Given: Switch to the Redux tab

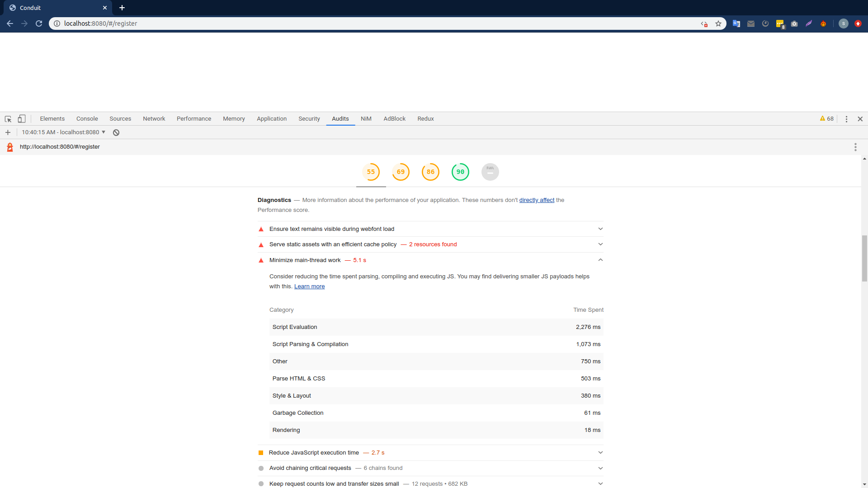Looking at the screenshot, I should [425, 118].
